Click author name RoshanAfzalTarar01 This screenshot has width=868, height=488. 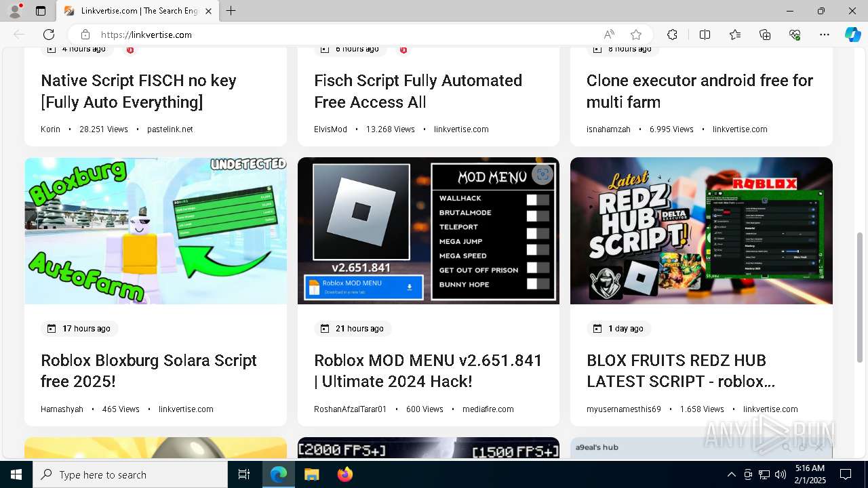tap(350, 409)
